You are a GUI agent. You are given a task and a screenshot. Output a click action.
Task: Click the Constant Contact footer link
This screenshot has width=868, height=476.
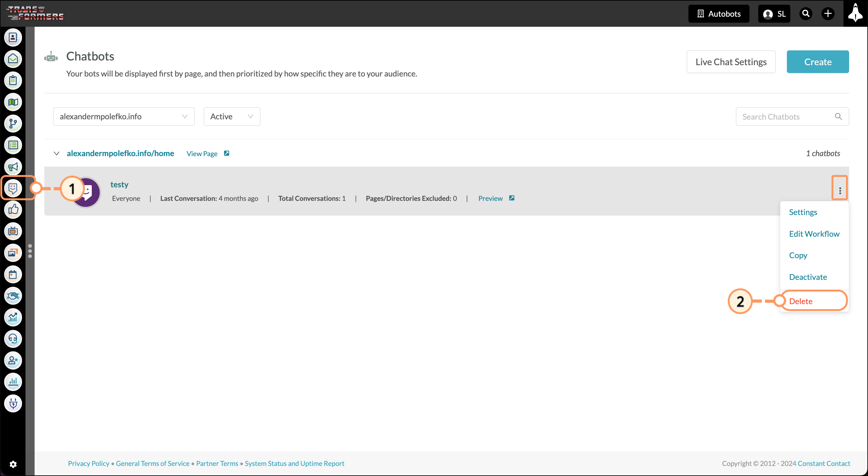[824, 463]
